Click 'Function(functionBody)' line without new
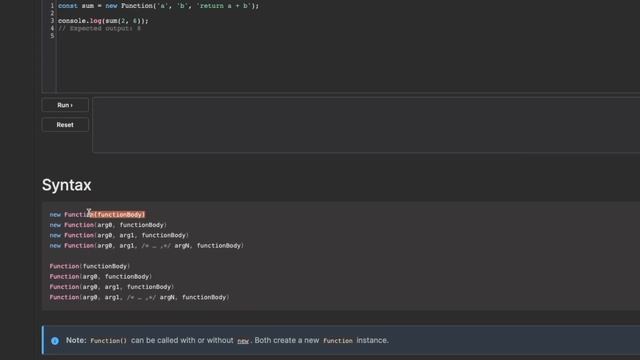The image size is (640, 360). tap(90, 266)
